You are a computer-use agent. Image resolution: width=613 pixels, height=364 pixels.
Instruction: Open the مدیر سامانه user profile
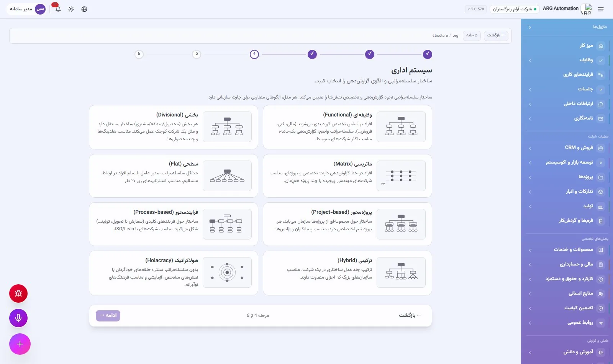(27, 9)
